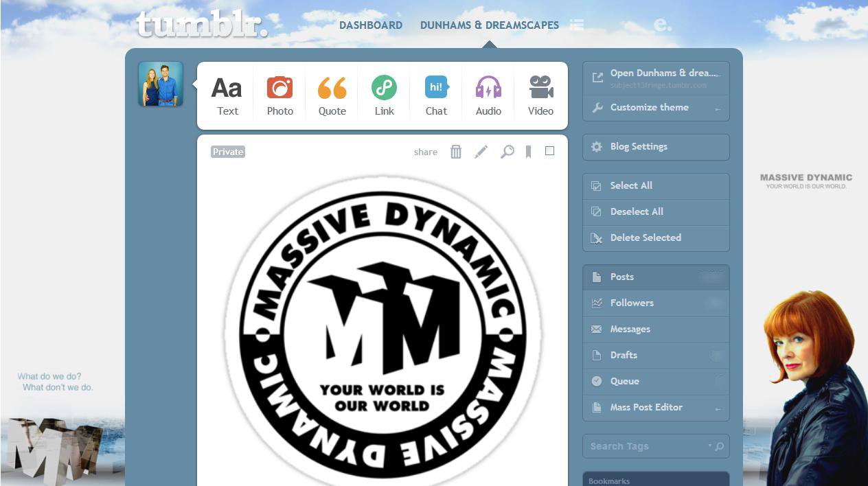Click the list icon beside Dunhams & Dreamscapes

[x=577, y=25]
